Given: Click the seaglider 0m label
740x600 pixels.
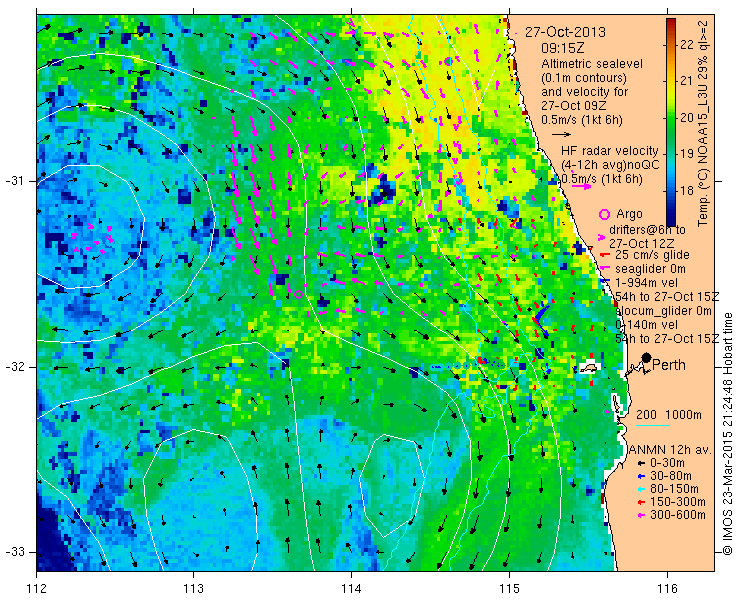Looking at the screenshot, I should (x=650, y=269).
